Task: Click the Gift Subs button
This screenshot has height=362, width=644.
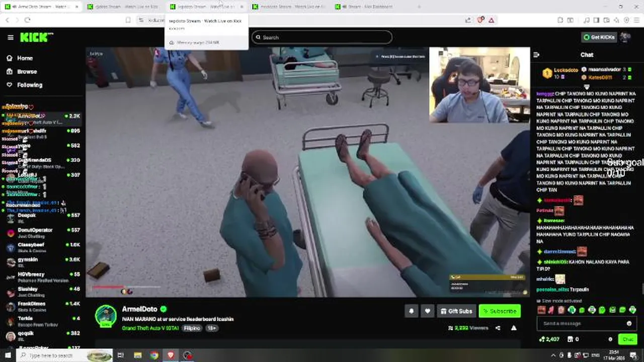Action: [456, 311]
